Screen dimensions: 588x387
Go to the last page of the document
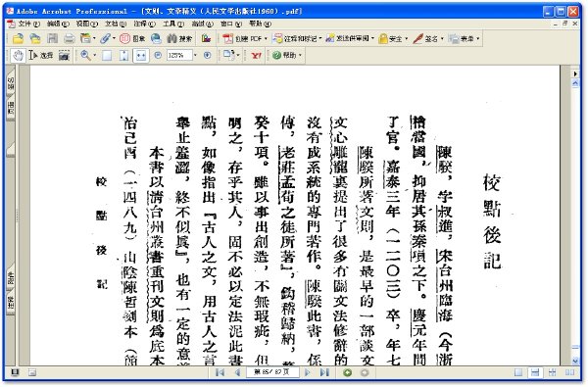(324, 372)
